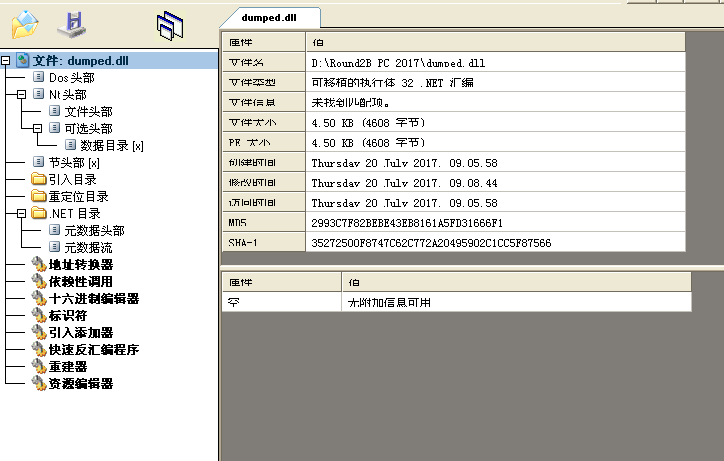Select the 文件: dumped.dll root node
Screen dimensions: 724x461
click(x=80, y=61)
